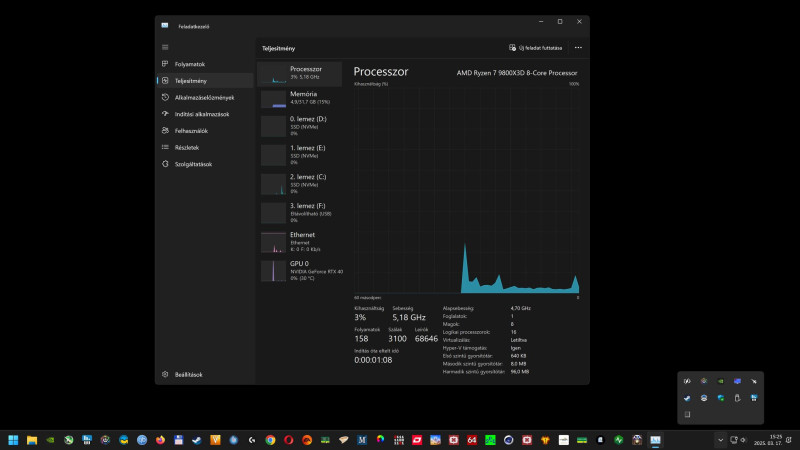Click the 68646 handles value
Viewport: 800px width, 450px height.
tap(426, 339)
